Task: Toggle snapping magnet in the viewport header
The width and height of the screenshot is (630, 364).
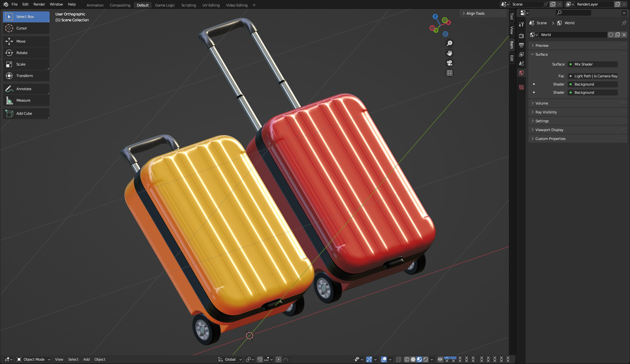Action: pos(260,359)
